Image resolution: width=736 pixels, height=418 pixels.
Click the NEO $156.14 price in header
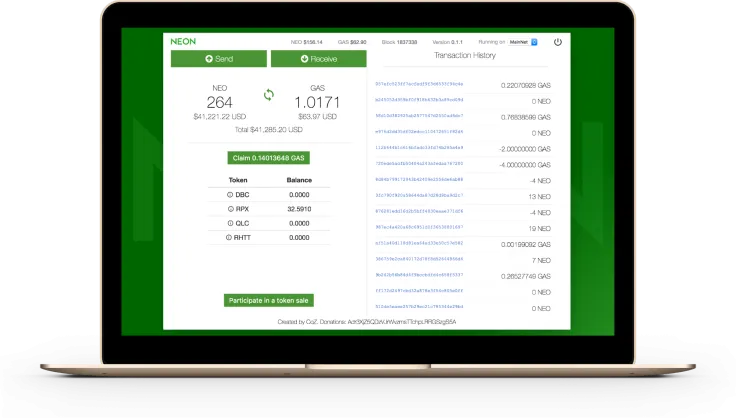coord(307,42)
